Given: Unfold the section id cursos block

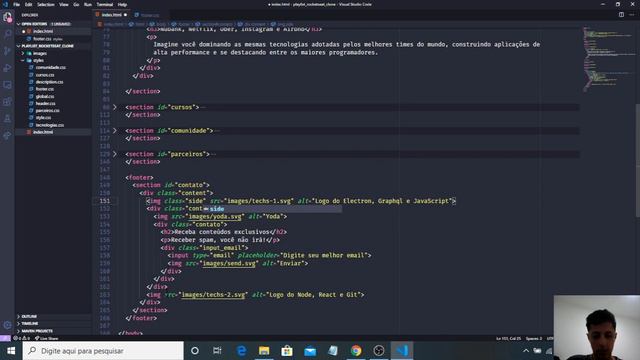Looking at the screenshot, I should point(115,107).
